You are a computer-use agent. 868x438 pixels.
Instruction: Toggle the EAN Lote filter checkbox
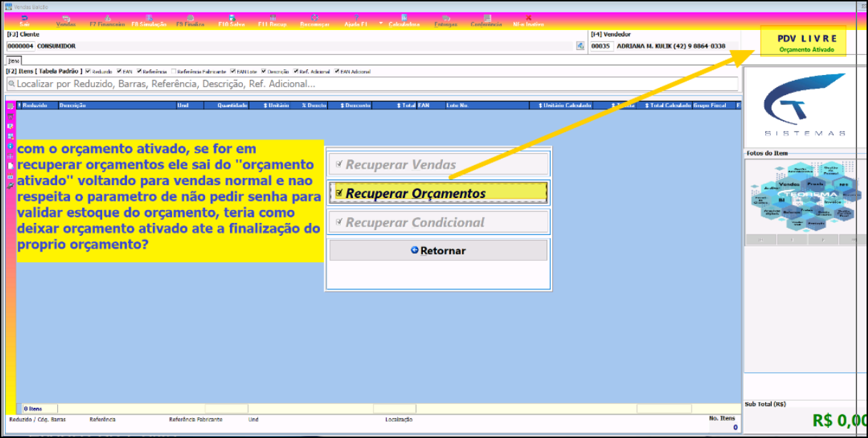pos(233,71)
